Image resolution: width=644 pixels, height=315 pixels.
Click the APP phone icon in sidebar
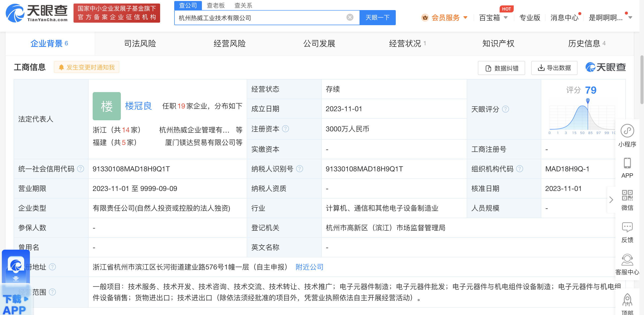tap(627, 163)
